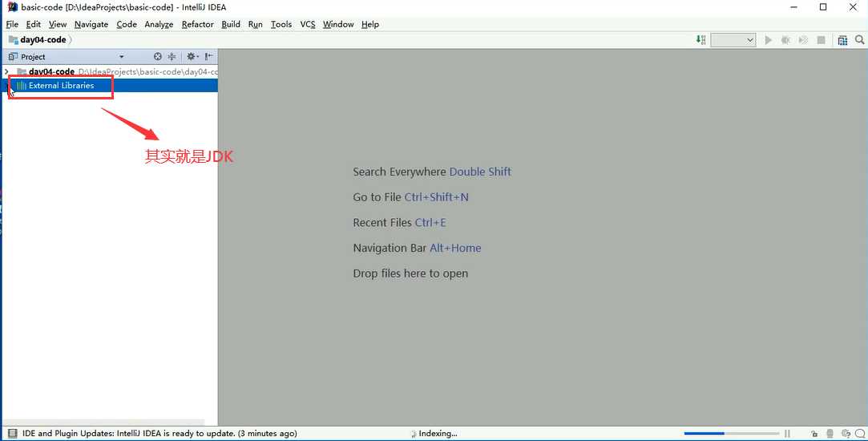Click the Debug bug icon
The width and height of the screenshot is (868, 441).
pyautogui.click(x=785, y=40)
